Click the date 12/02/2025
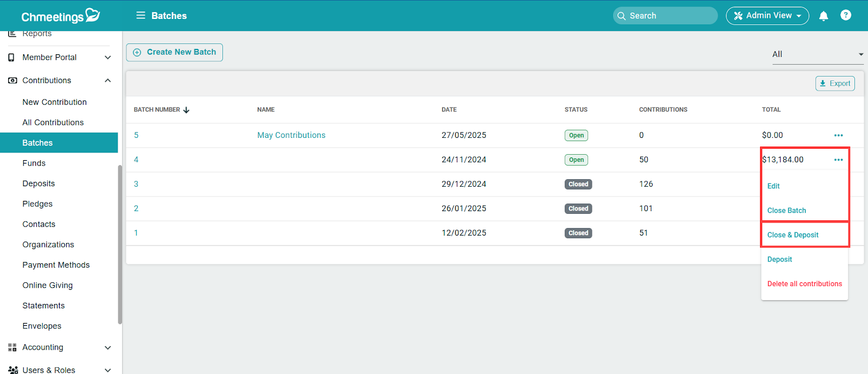This screenshot has height=374, width=868. (464, 233)
